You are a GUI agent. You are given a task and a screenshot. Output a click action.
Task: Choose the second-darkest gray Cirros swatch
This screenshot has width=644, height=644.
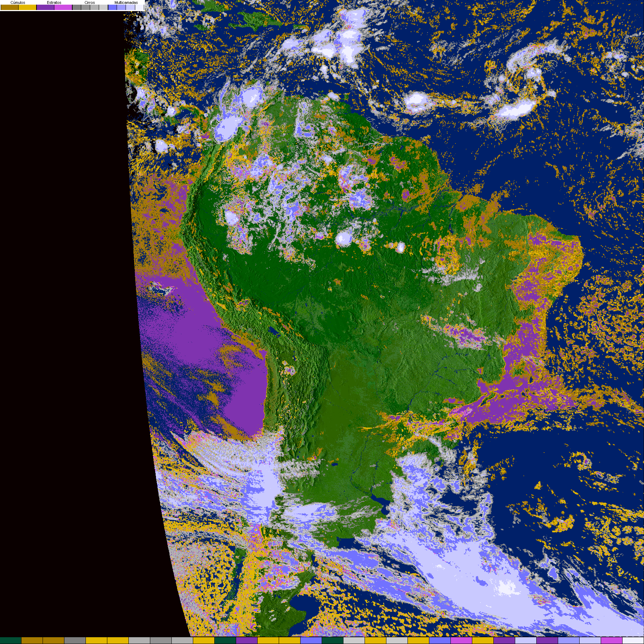coord(86,8)
